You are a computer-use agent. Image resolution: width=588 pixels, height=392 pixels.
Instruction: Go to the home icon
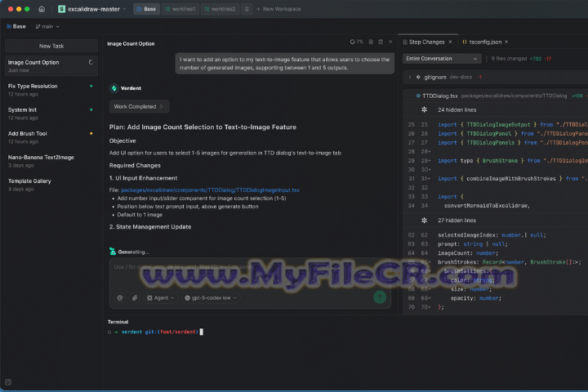point(42,9)
